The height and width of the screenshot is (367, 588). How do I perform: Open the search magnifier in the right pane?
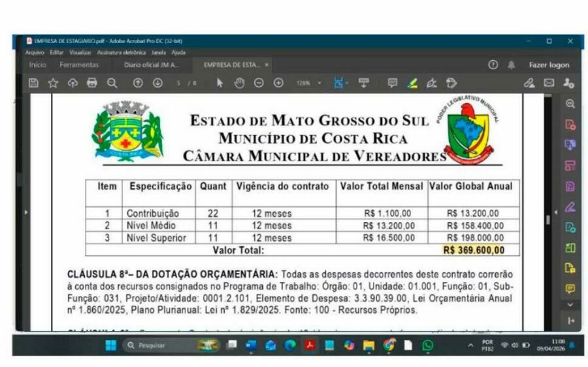point(570,104)
